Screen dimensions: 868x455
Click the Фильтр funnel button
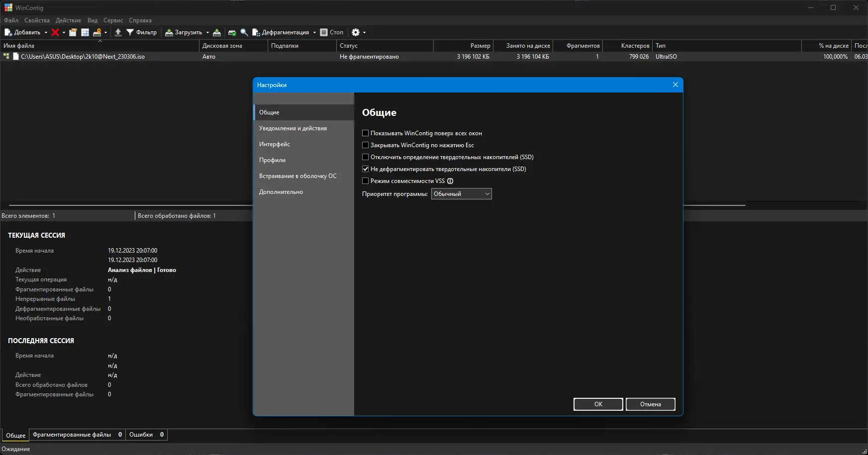(141, 32)
